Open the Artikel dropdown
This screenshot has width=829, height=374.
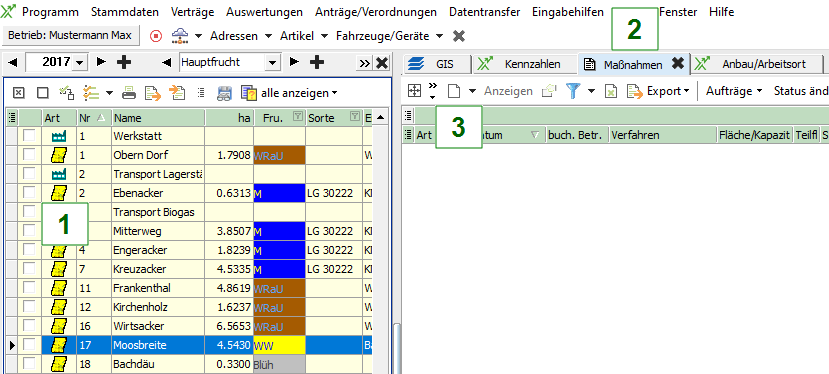325,37
